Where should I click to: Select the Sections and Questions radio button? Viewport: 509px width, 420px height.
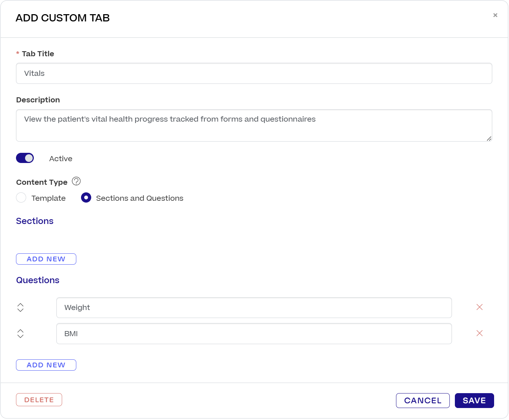(x=86, y=197)
